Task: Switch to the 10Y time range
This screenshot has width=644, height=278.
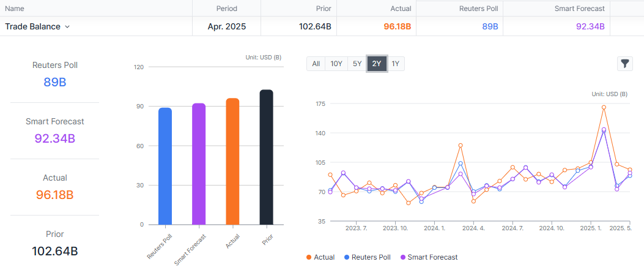Action: [x=336, y=64]
